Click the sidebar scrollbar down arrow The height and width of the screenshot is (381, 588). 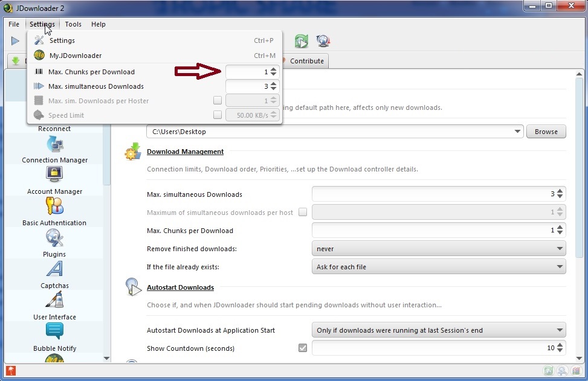106,358
